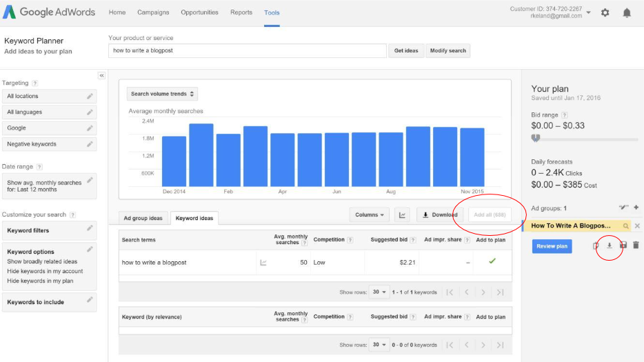Viewport: 644px width, 362px height.
Task: Download the plan icon
Action: point(610,245)
